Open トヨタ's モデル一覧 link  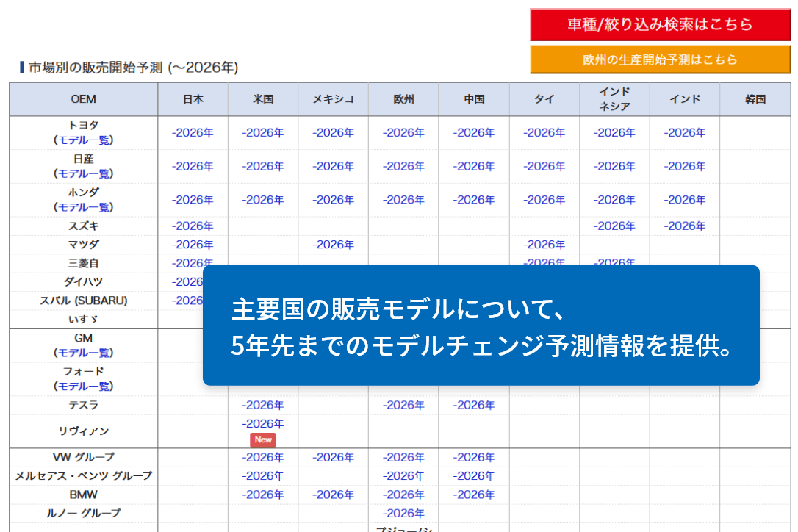click(84, 140)
